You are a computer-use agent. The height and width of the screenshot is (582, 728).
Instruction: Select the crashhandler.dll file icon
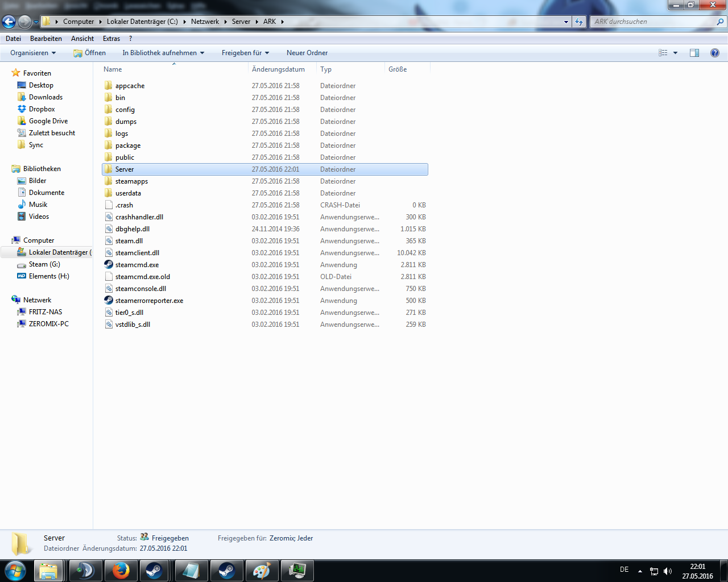[x=109, y=217]
